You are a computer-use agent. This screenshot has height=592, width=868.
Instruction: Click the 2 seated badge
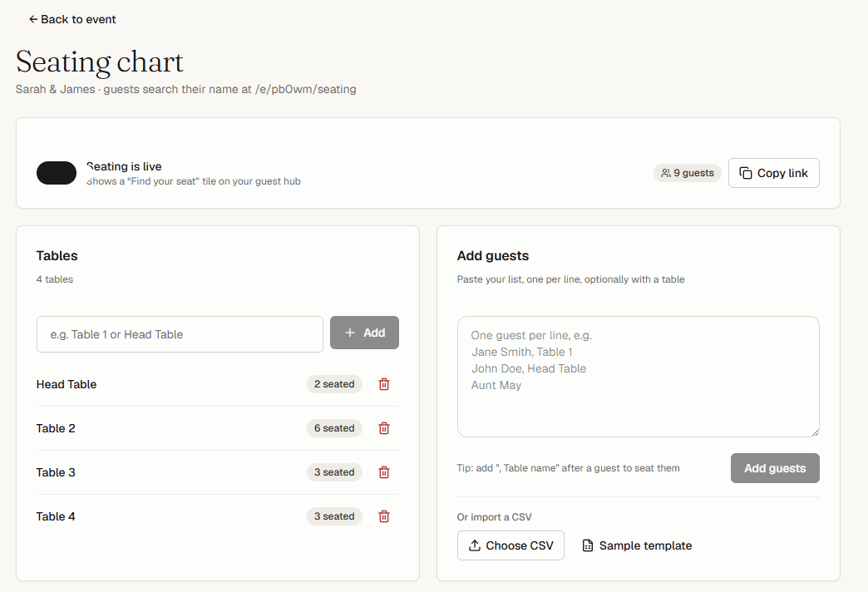(334, 384)
